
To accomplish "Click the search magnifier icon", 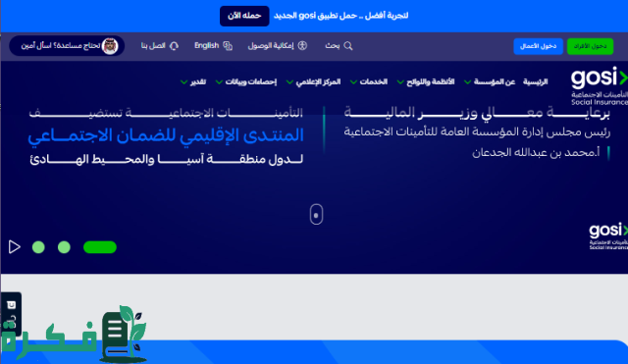I will point(348,46).
